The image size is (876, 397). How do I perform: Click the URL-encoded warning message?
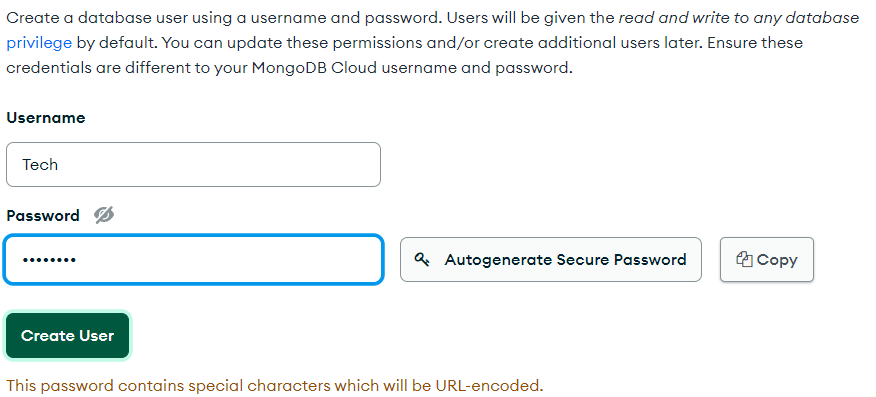click(274, 385)
